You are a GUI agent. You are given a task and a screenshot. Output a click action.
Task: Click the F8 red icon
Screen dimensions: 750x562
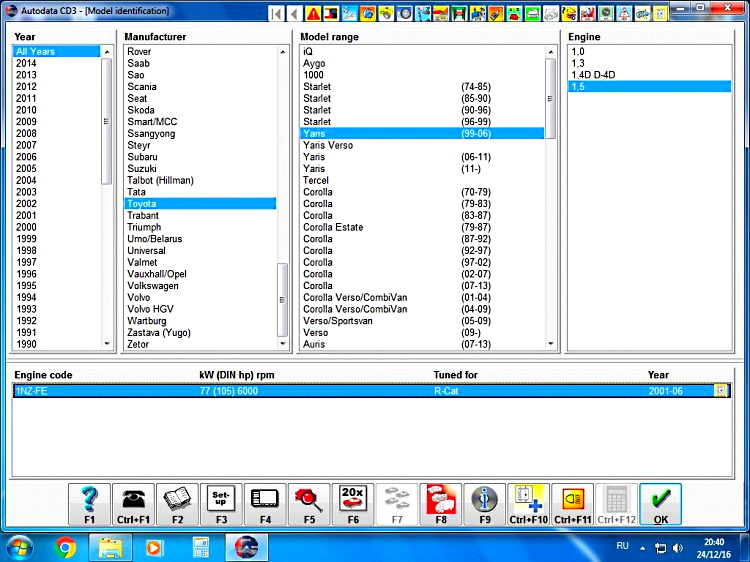point(440,501)
